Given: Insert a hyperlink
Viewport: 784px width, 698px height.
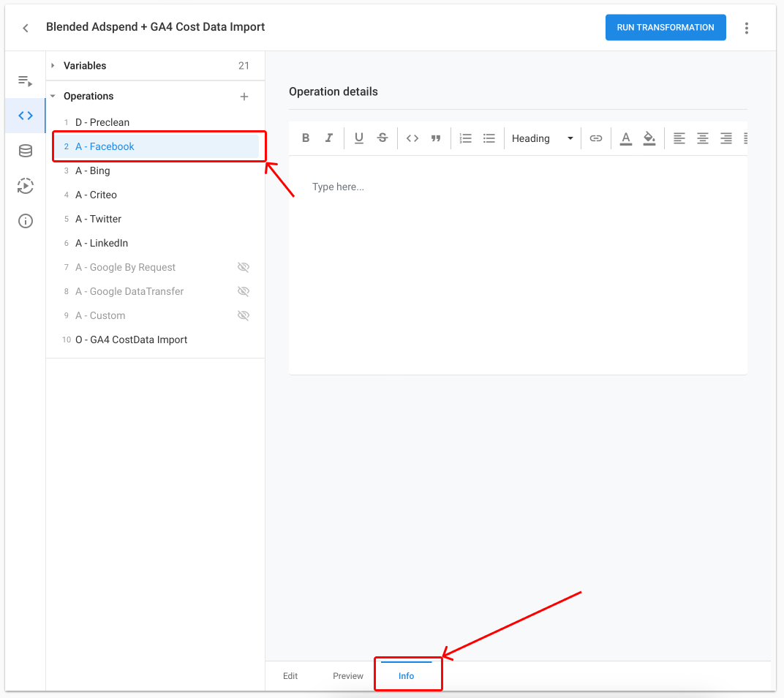Looking at the screenshot, I should [595, 138].
